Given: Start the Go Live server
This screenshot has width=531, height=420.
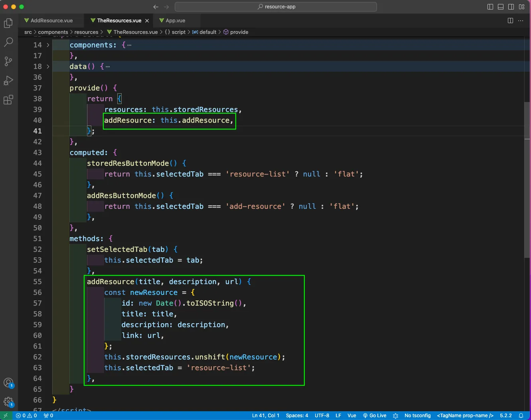Looking at the screenshot, I should coord(375,416).
